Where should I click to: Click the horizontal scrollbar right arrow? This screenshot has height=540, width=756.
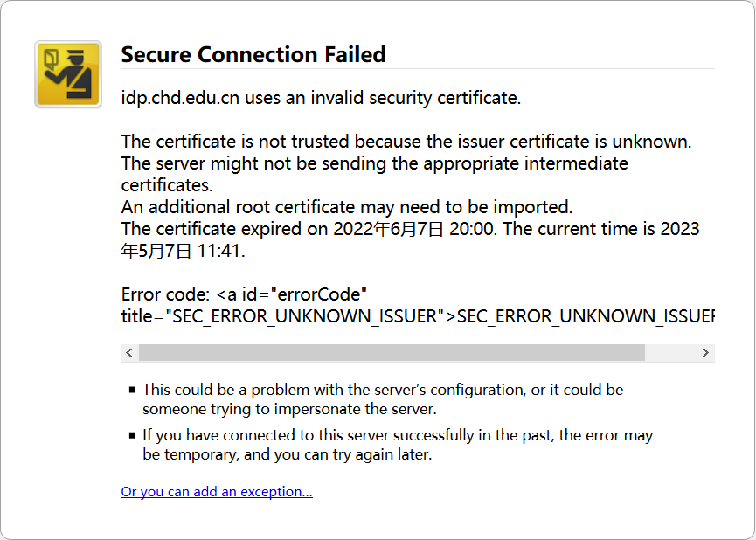[705, 352]
